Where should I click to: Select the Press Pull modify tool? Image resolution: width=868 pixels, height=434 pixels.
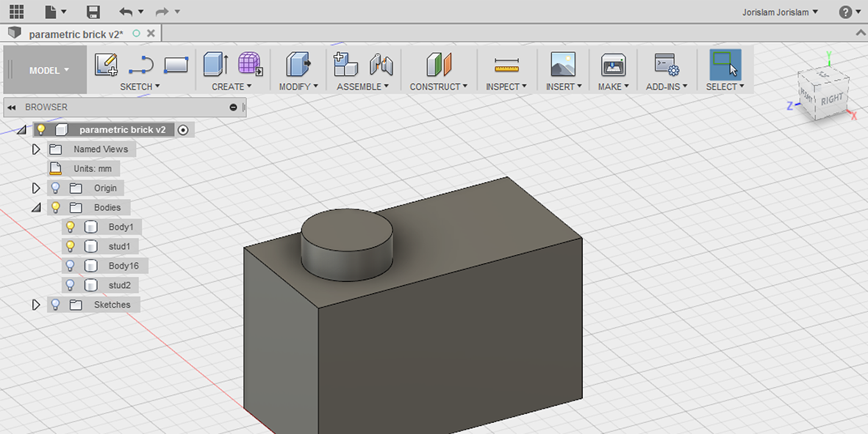click(x=298, y=64)
